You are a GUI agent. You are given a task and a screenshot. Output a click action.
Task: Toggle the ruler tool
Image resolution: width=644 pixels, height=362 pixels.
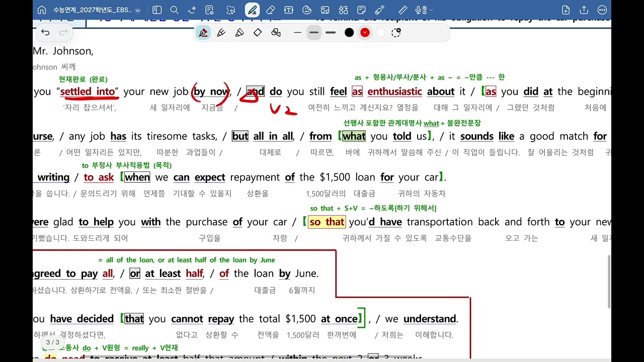pos(403,10)
